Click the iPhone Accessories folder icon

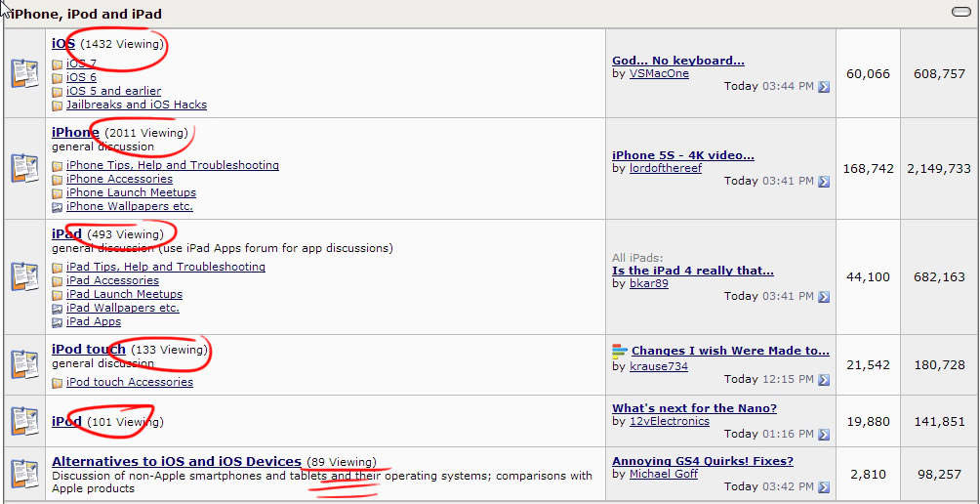click(57, 180)
